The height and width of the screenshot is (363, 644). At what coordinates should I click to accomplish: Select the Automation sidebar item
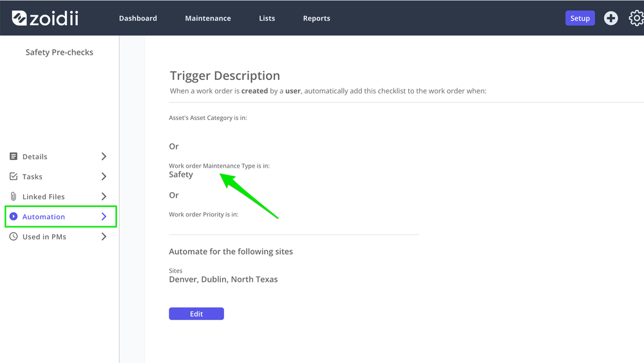[61, 217]
